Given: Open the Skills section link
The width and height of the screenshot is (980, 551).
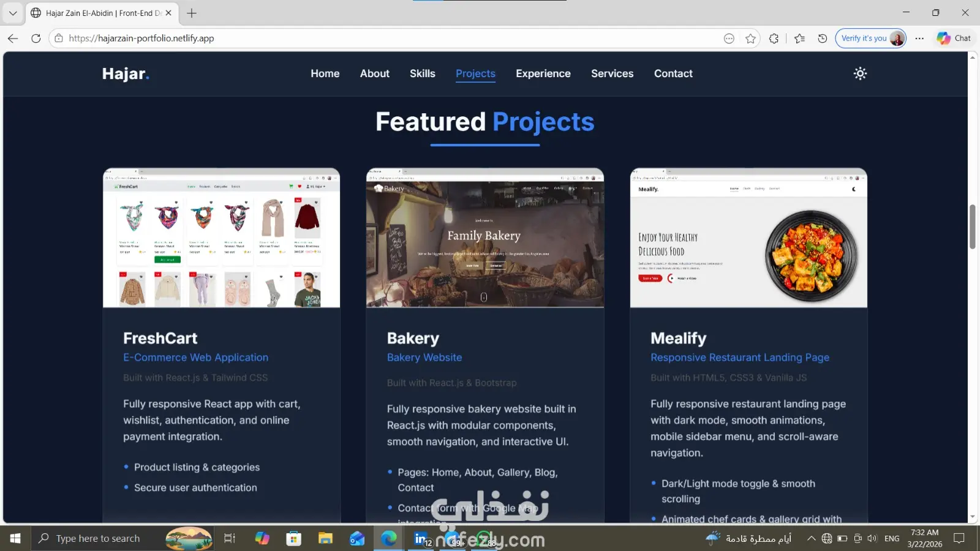Looking at the screenshot, I should (423, 73).
